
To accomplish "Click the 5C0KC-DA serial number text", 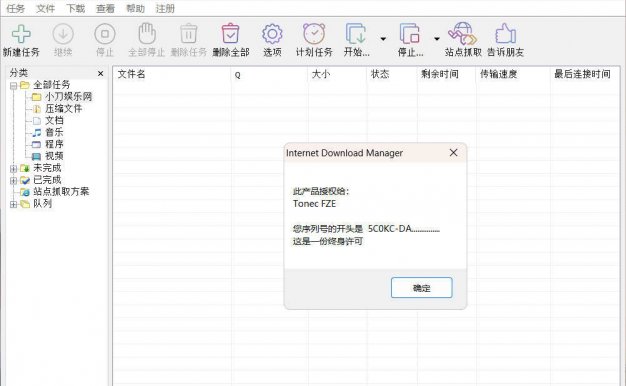I will coord(404,229).
